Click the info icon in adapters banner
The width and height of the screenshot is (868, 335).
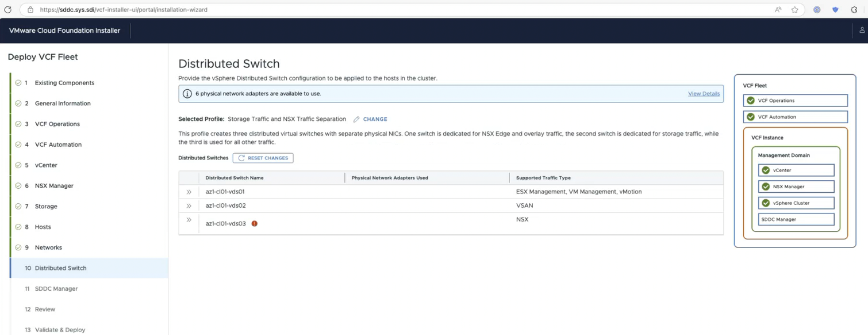click(187, 94)
